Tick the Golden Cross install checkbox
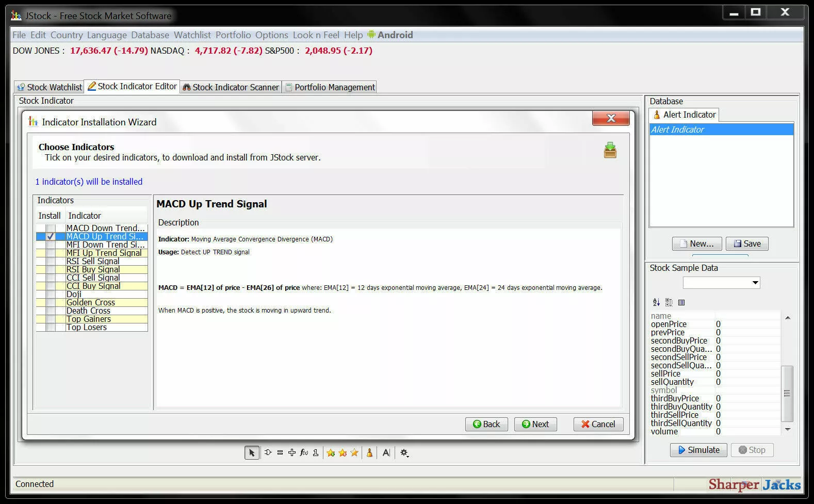The width and height of the screenshot is (814, 504). [x=51, y=302]
